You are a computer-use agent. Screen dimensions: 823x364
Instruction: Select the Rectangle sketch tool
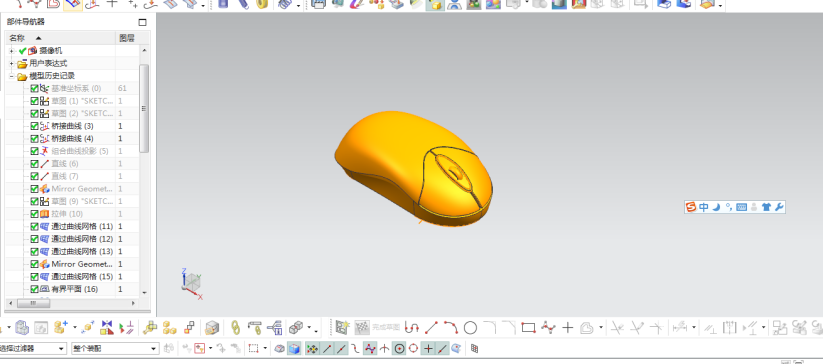(529, 328)
